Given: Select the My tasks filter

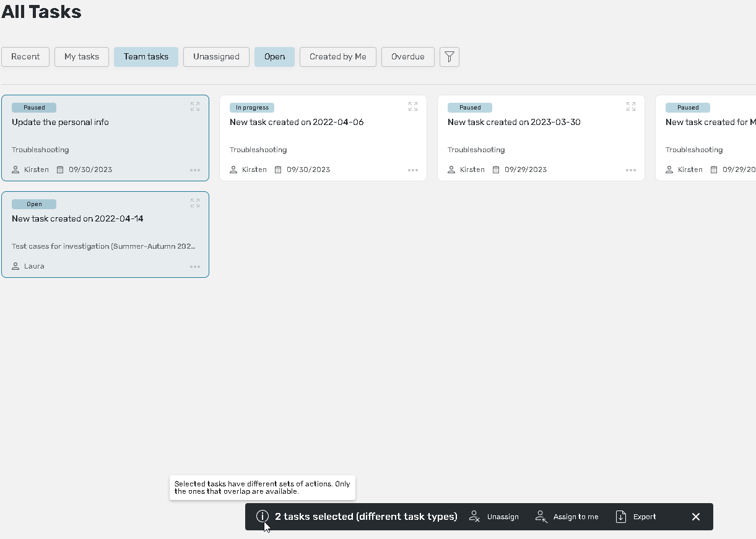Looking at the screenshot, I should point(82,57).
